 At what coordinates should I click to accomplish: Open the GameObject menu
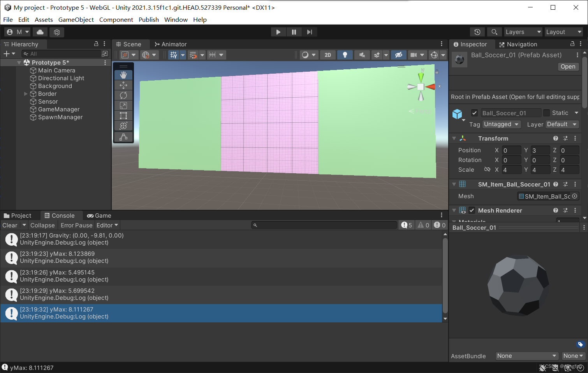coord(76,19)
